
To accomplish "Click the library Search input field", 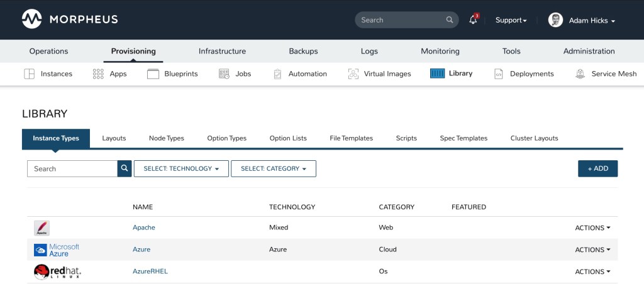I will click(72, 168).
